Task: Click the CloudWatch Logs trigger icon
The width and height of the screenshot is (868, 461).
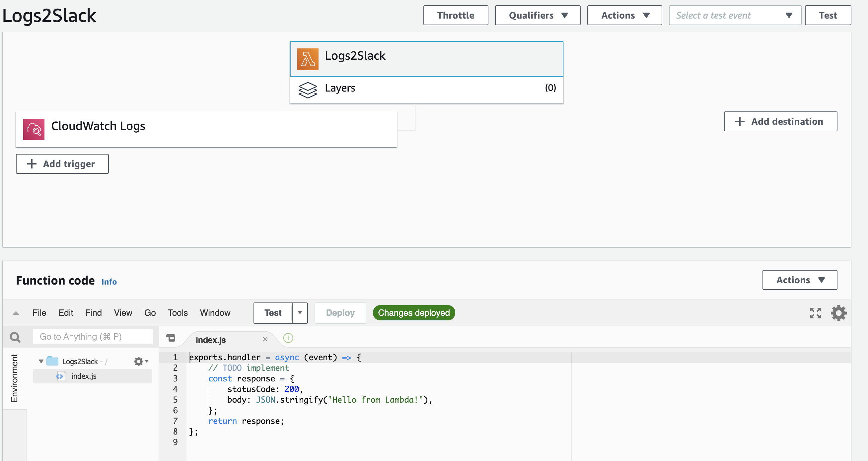Action: tap(33, 126)
